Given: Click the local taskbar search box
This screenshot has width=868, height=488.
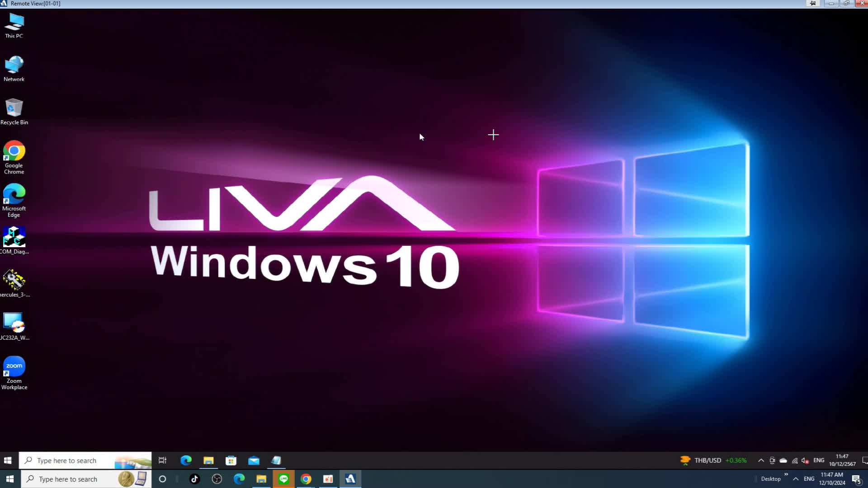Looking at the screenshot, I should click(86, 479).
